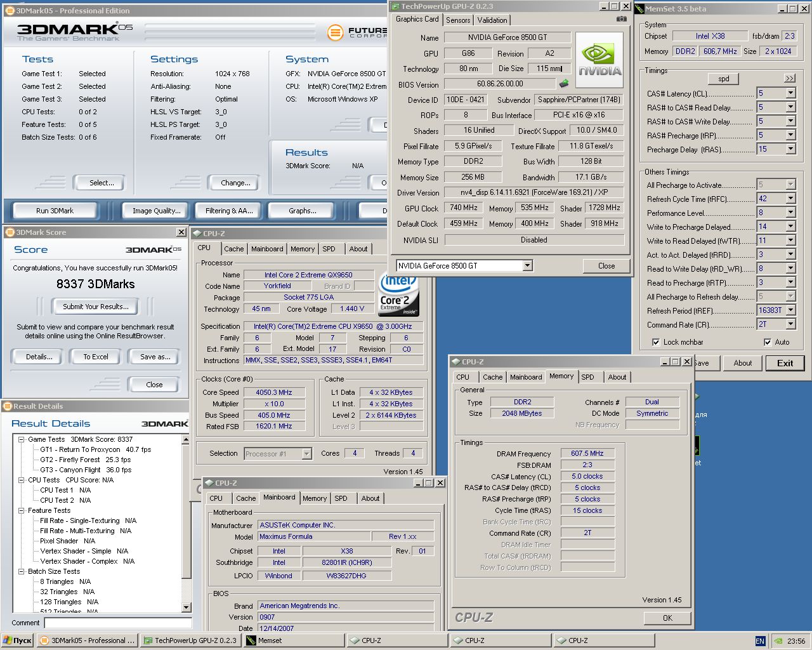Select GT1 - Return To Proxycon row
The width and height of the screenshot is (812, 650).
pyautogui.click(x=96, y=449)
